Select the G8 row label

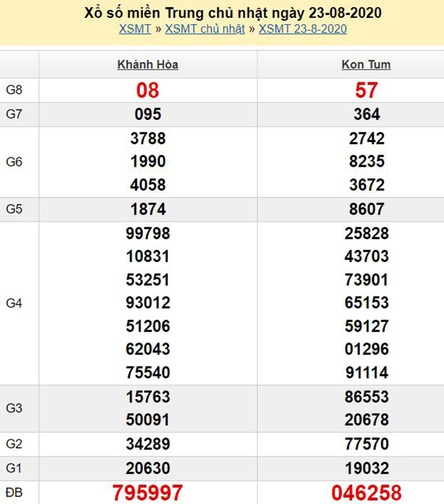14,90
